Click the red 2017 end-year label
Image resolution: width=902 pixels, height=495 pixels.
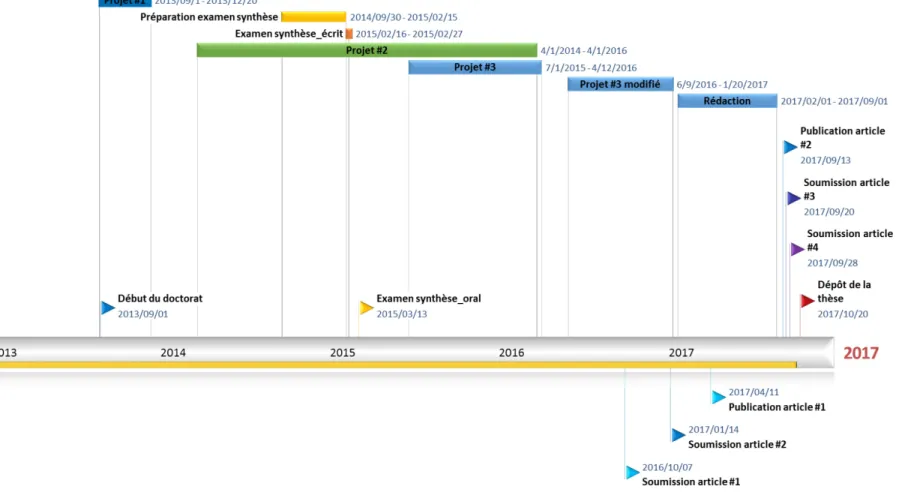(x=861, y=353)
